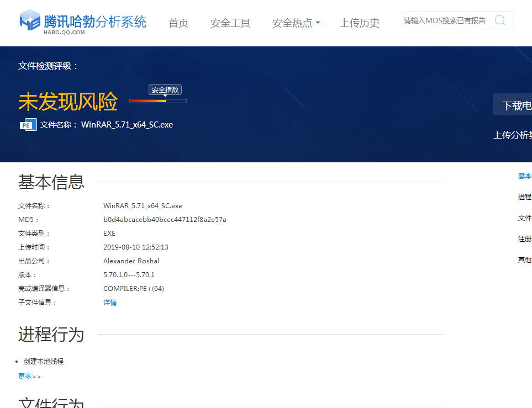Click the safety index color meter bar
Image resolution: width=532 pixels, height=408 pixels.
pos(157,101)
